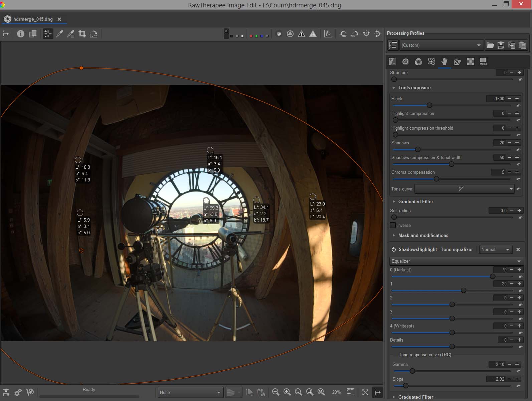
Task: Toggle ShadowsHighlight tone equalizer power button
Action: (x=394, y=249)
